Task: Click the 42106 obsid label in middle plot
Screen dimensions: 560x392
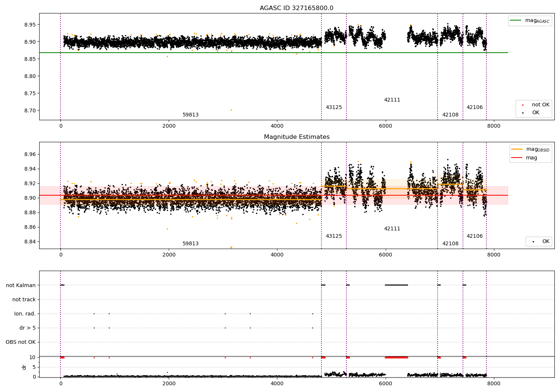Action: (475, 236)
